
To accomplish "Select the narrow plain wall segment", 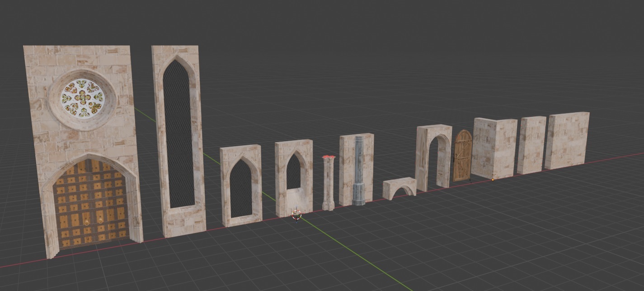I will tap(531, 145).
